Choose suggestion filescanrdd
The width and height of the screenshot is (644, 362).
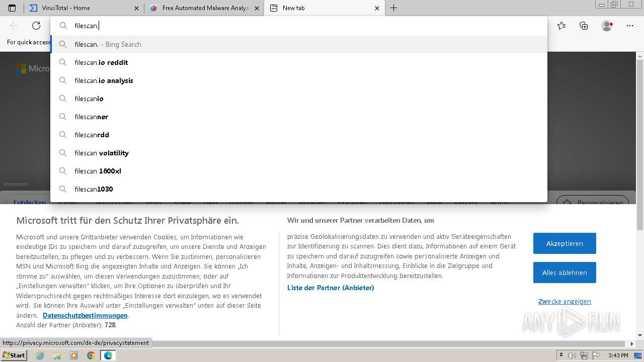tap(299, 135)
